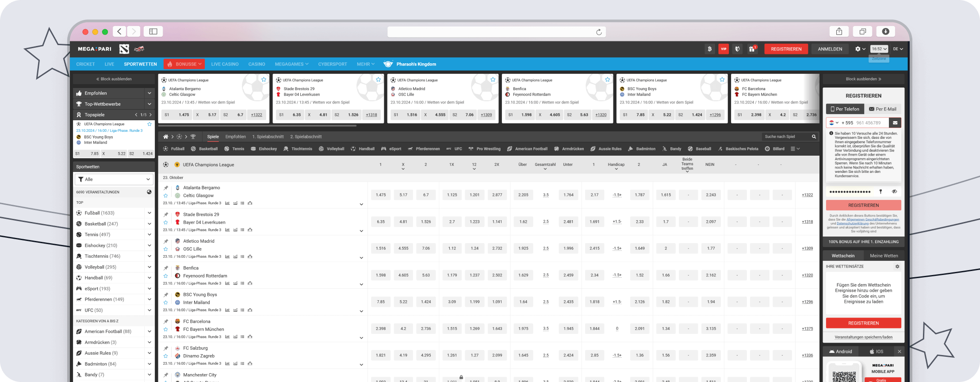
Task: Click REGISTRIEREN in the top header
Action: pos(786,49)
